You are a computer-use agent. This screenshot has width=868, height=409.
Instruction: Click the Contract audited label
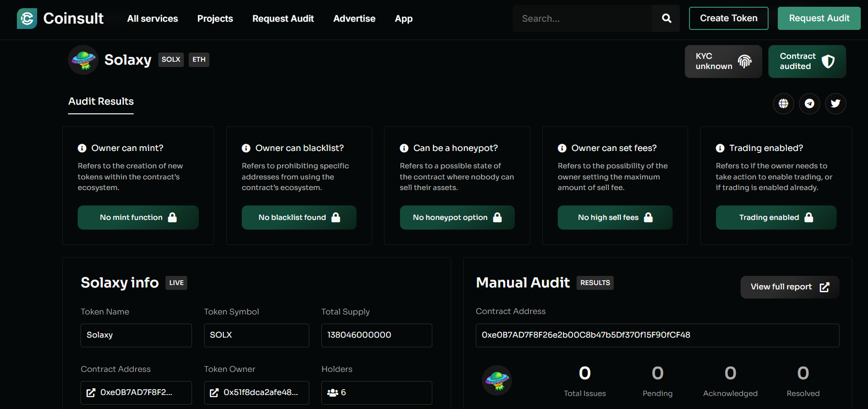(x=798, y=61)
